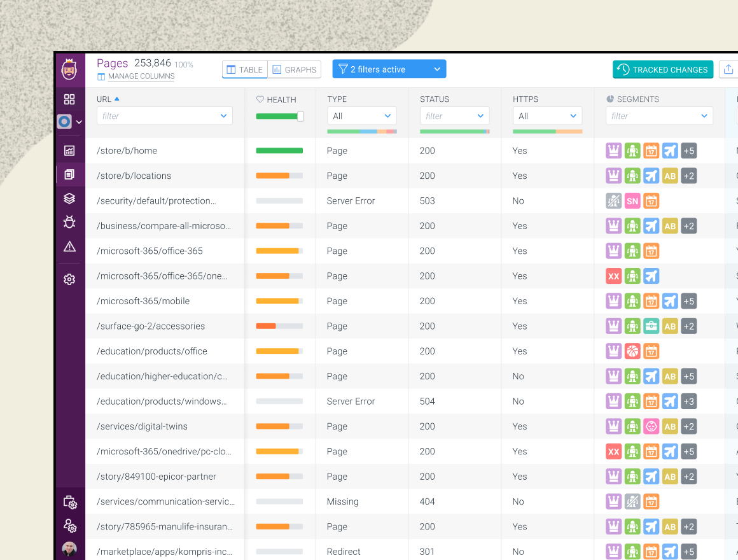Click airplane segment icon in /story/849100-epicor-partner row
Image resolution: width=738 pixels, height=560 pixels.
click(651, 477)
